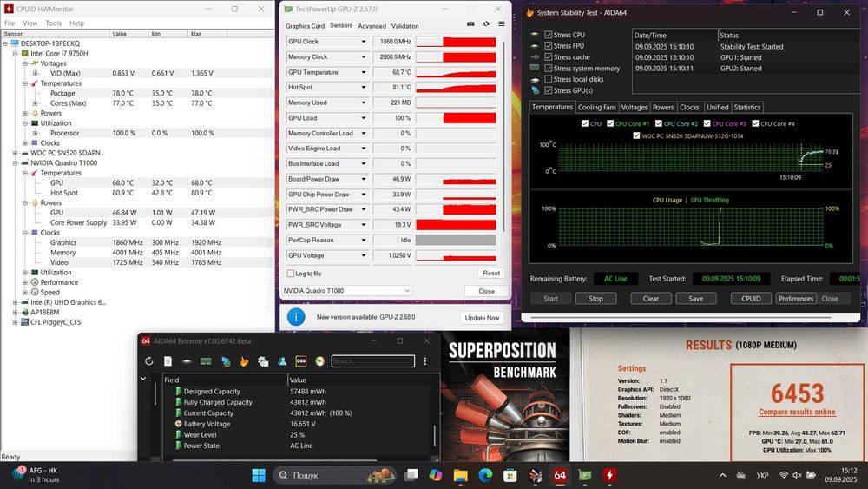The height and width of the screenshot is (489, 868).
Task: Click Clear in System Stability Test
Action: click(651, 299)
